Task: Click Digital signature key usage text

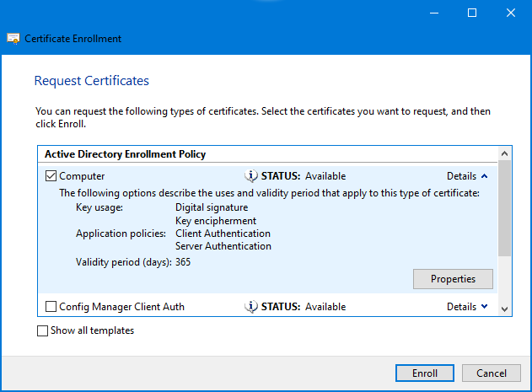Action: tap(212, 207)
